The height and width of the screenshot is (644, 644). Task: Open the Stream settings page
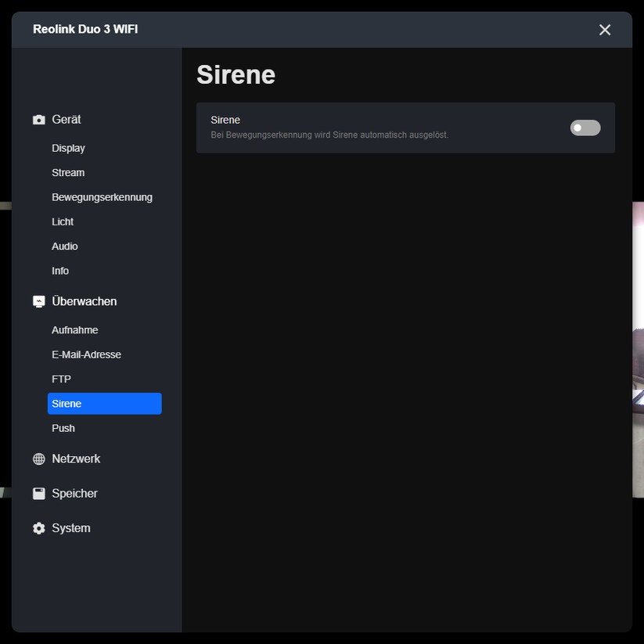point(68,172)
